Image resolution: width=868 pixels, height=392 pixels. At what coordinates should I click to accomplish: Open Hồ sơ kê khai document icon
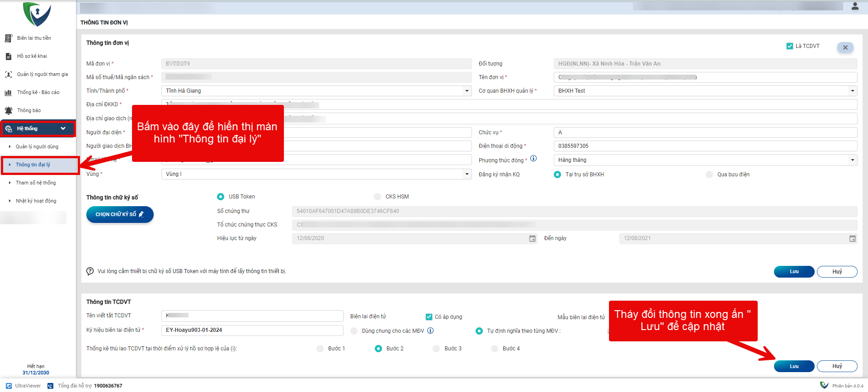click(x=8, y=57)
